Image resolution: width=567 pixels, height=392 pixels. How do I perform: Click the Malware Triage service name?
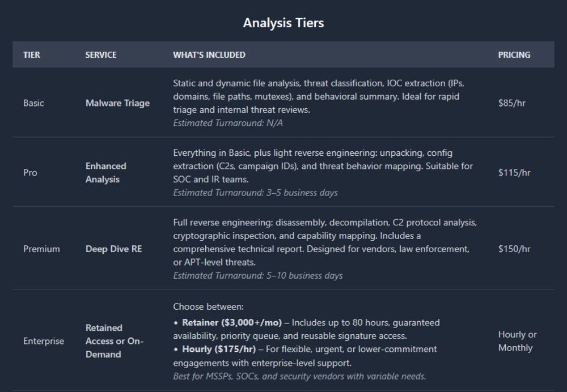117,103
